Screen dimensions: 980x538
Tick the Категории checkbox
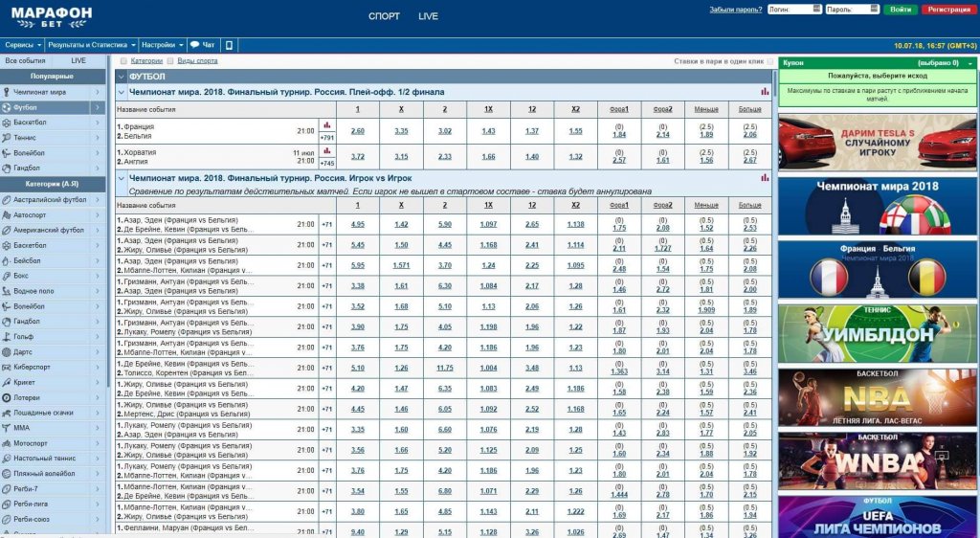[x=123, y=61]
